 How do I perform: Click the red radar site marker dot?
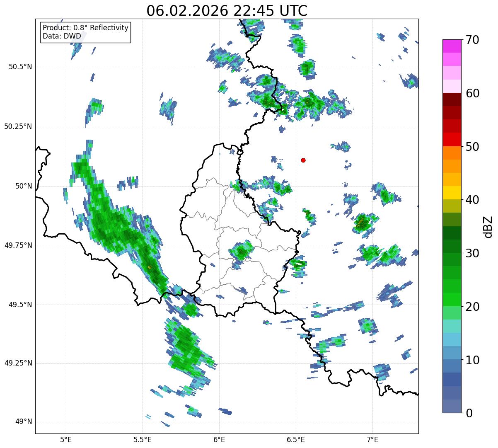(303, 160)
